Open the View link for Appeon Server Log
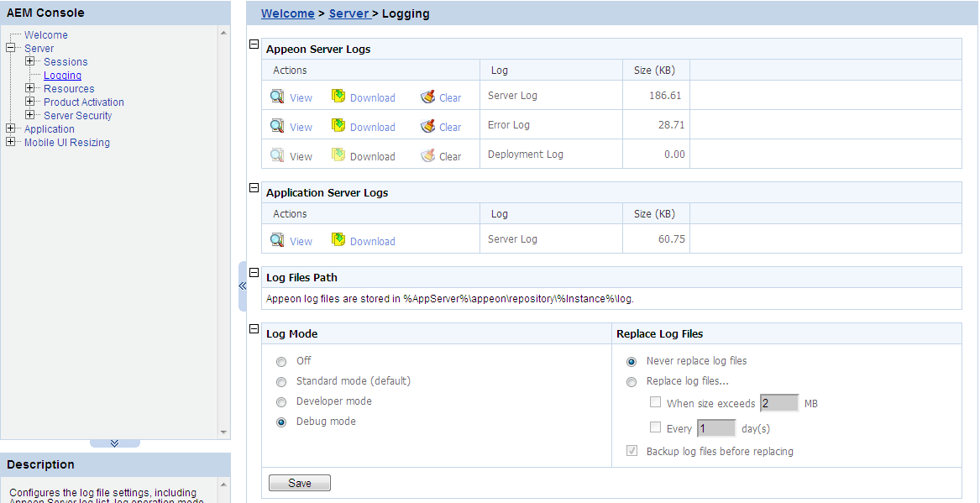The height and width of the screenshot is (503, 980). pyautogui.click(x=301, y=98)
